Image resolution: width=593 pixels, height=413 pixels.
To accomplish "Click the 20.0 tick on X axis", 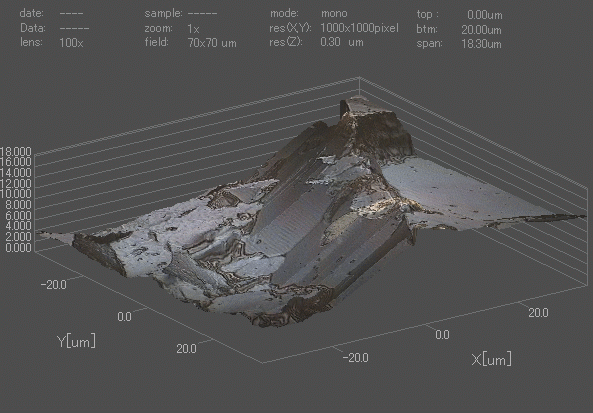I will [538, 313].
